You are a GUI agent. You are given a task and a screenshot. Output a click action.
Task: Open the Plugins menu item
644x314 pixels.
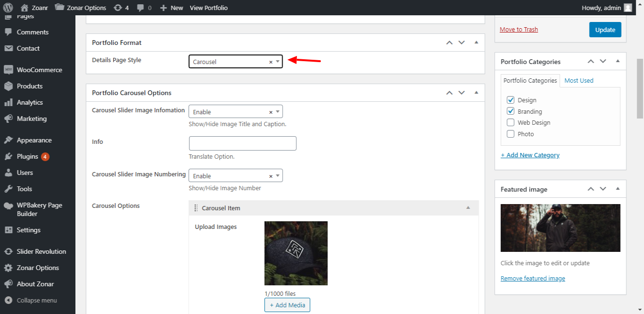[38, 156]
